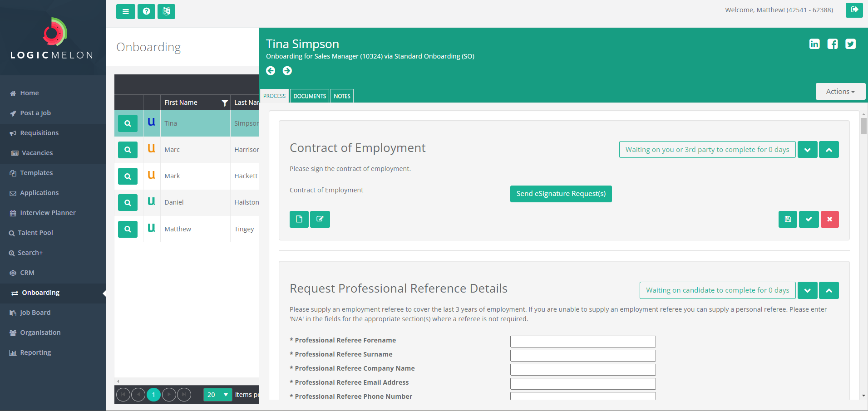
Task: Open the language translation icon
Action: pyautogui.click(x=166, y=11)
